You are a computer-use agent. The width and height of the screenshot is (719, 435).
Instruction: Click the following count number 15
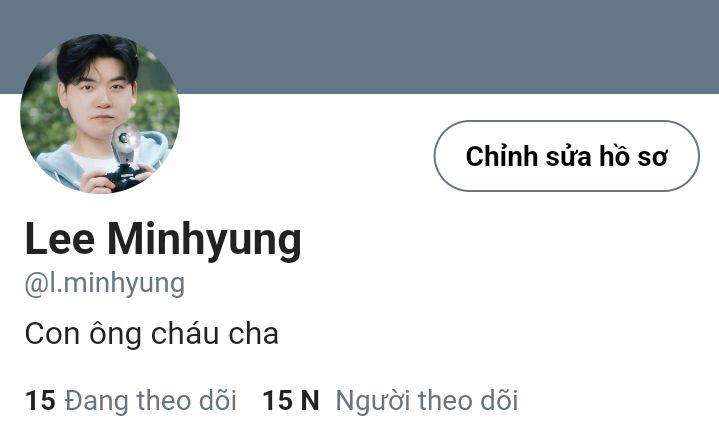pos(40,400)
